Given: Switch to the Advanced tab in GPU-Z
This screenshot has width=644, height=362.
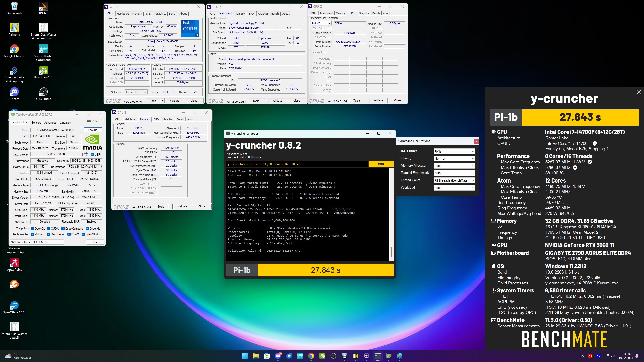Looking at the screenshot, I should click(x=50, y=123).
